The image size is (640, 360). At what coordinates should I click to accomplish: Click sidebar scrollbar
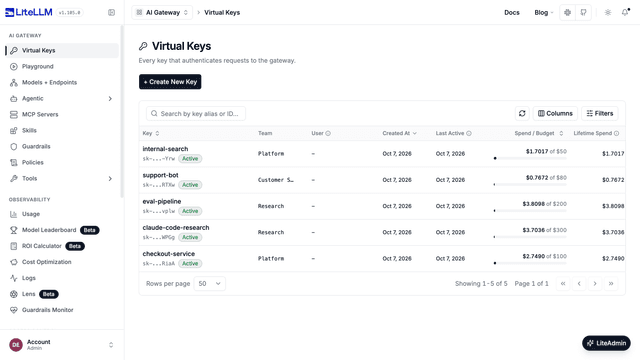click(x=122, y=111)
